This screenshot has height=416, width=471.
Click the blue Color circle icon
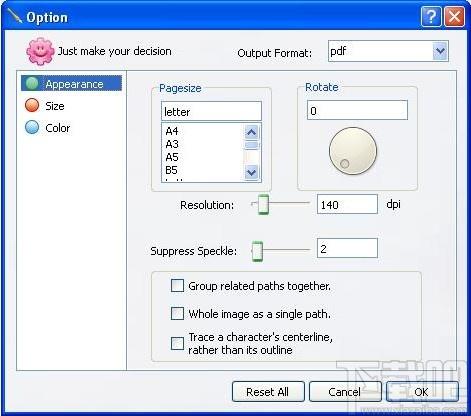click(32, 127)
